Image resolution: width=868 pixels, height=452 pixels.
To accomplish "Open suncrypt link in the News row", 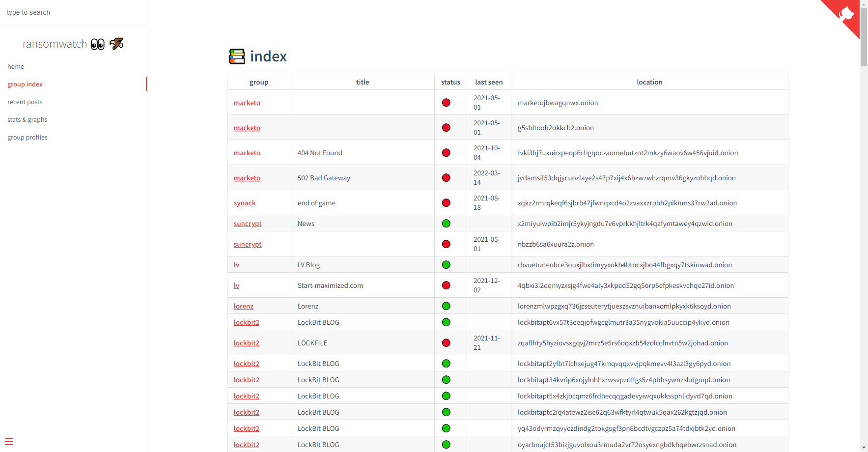I will point(248,224).
